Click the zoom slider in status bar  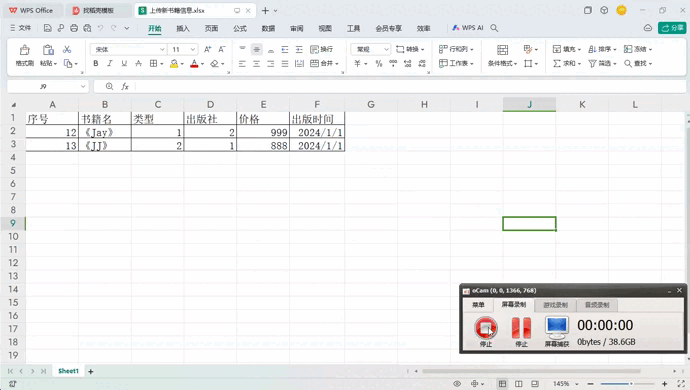[x=627, y=384]
